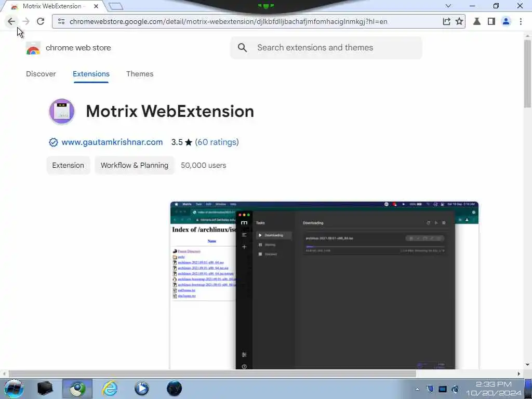Launch Internet Explorer from the taskbar

[110, 389]
